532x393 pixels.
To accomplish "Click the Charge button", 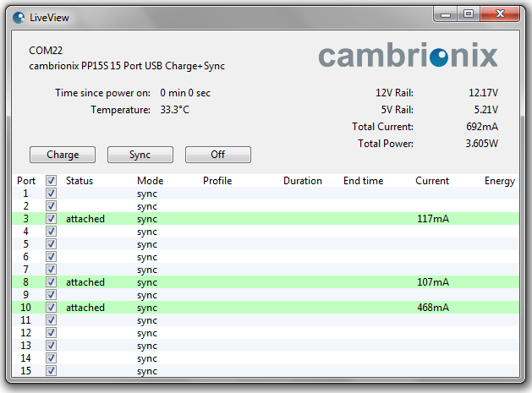I will click(63, 155).
